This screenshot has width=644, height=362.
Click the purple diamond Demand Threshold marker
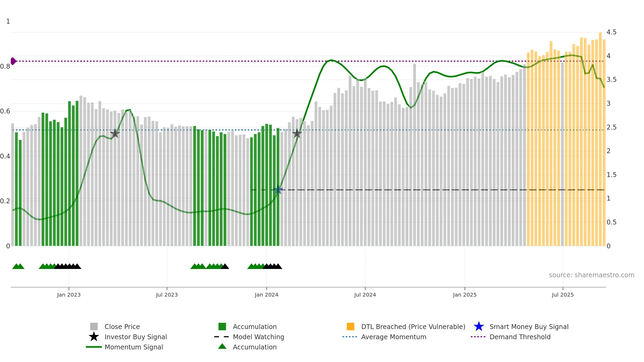(x=13, y=61)
